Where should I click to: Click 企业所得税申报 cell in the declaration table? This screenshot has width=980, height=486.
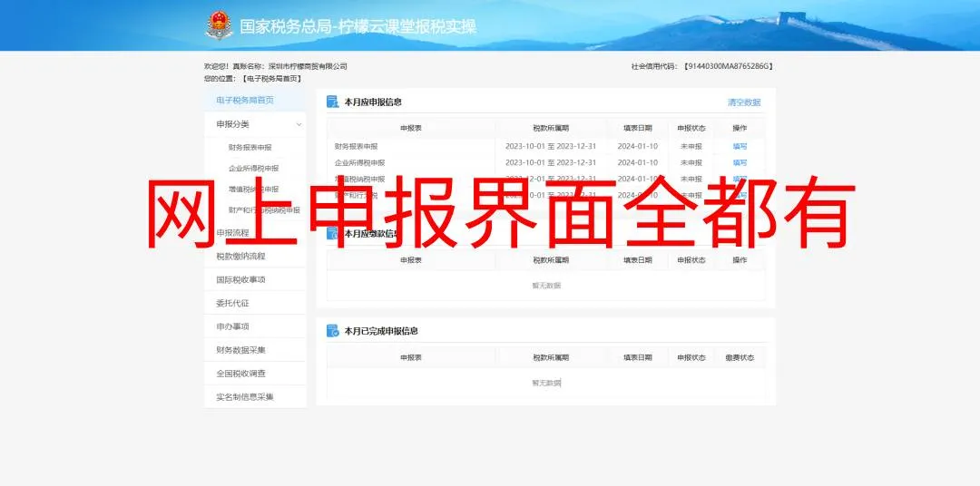[x=360, y=162]
